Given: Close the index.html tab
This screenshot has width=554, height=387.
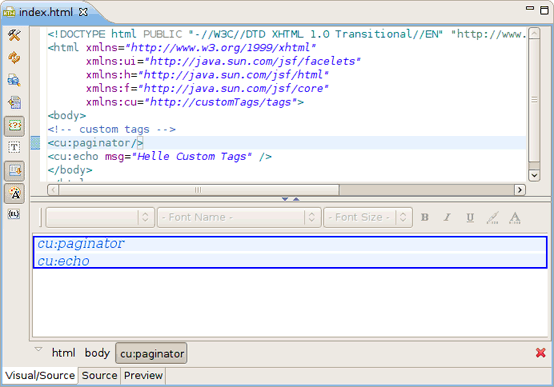Looking at the screenshot, I should (83, 12).
